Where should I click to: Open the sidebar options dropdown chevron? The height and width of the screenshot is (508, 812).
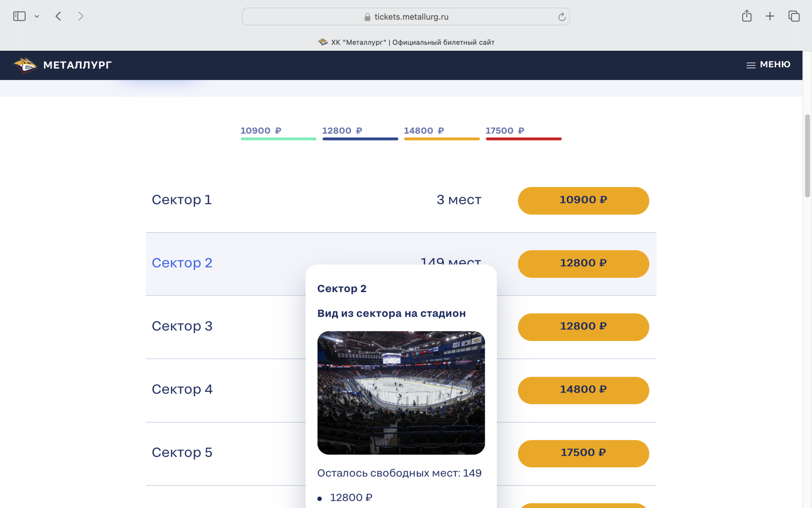[x=37, y=17]
